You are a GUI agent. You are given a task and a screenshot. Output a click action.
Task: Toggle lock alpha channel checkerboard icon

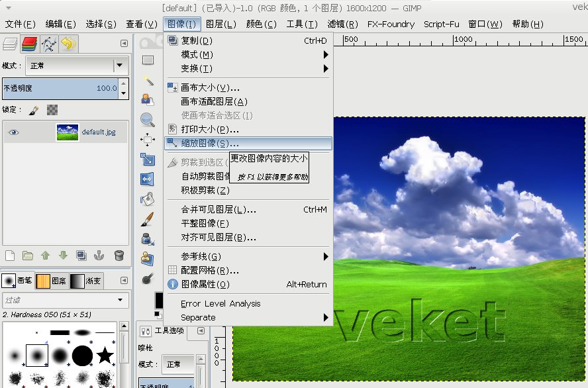coord(52,110)
